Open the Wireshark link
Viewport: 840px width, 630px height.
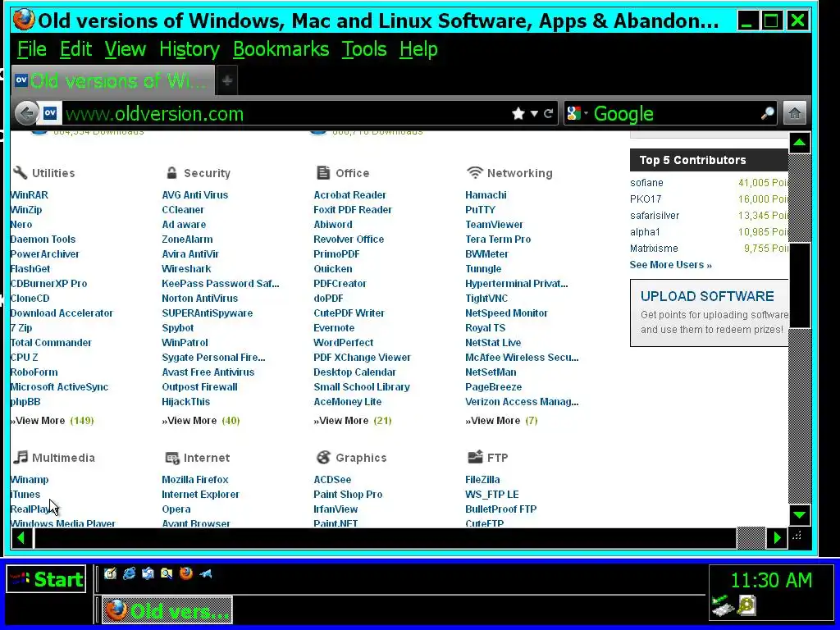coord(186,269)
